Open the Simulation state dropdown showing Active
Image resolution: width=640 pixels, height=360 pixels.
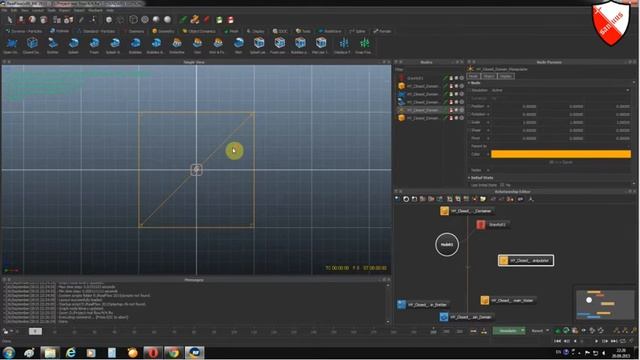click(x=560, y=90)
